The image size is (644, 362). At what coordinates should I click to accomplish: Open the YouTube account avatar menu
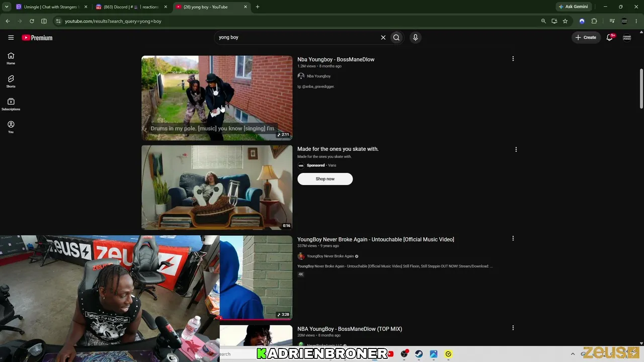pyautogui.click(x=627, y=37)
